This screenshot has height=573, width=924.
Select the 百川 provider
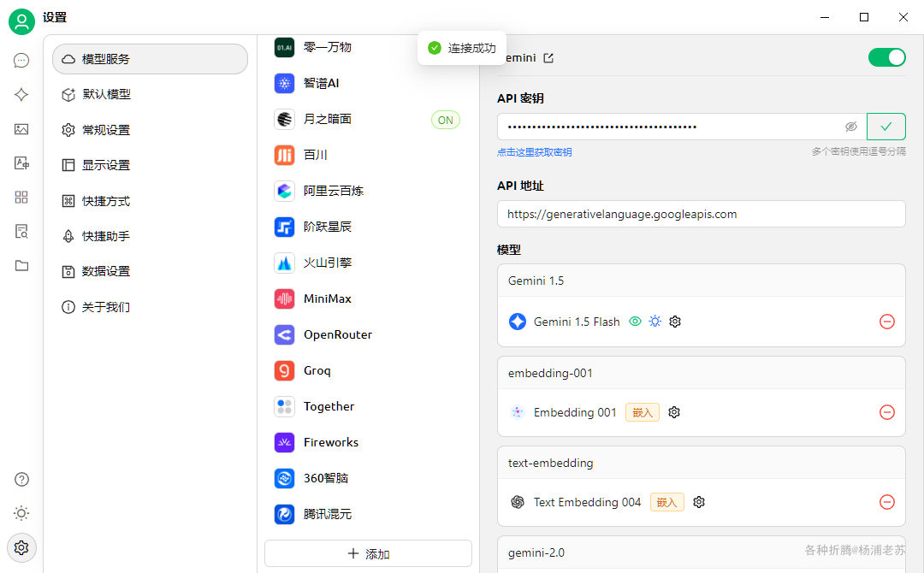point(368,155)
